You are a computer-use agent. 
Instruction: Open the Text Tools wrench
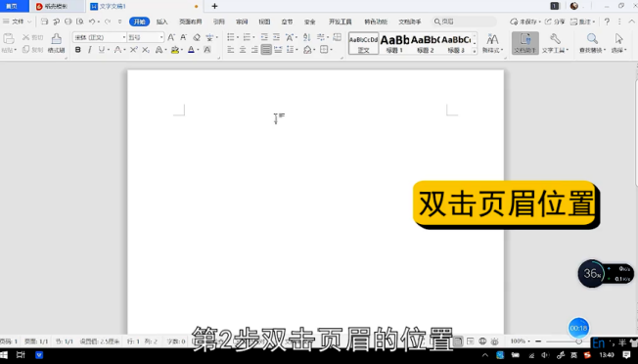(x=555, y=43)
